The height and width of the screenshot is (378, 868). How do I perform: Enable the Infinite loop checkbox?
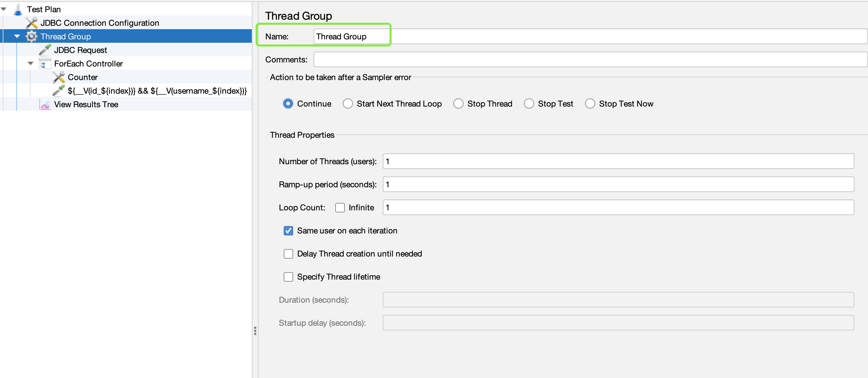coord(340,207)
